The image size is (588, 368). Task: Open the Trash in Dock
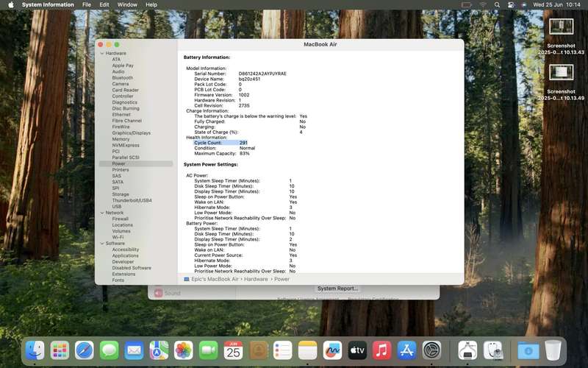coord(553,350)
